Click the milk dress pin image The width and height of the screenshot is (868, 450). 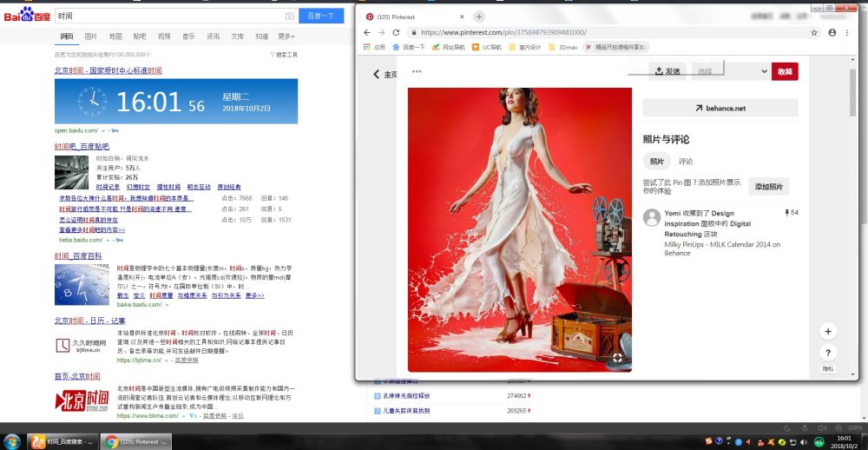[520, 229]
